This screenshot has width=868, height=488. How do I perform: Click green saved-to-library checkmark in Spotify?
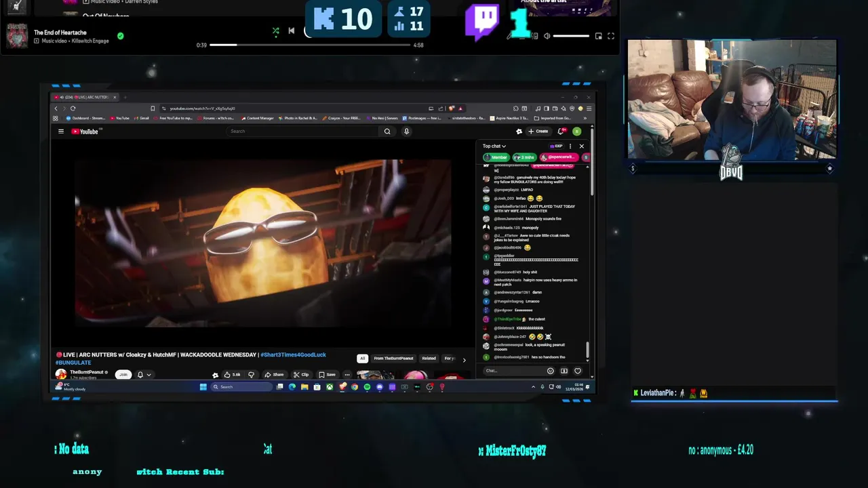[120, 36]
